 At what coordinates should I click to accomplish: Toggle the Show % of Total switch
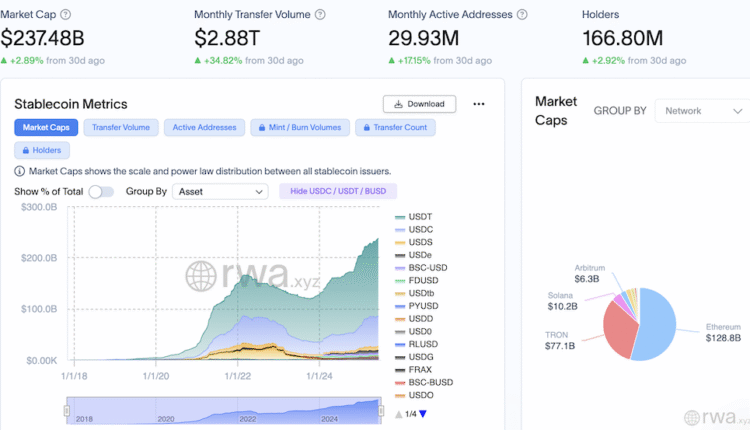[101, 191]
